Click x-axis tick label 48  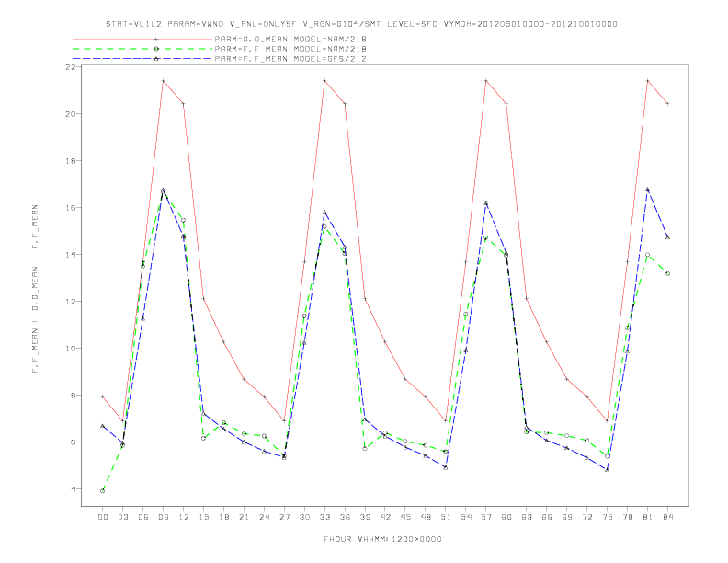point(426,517)
